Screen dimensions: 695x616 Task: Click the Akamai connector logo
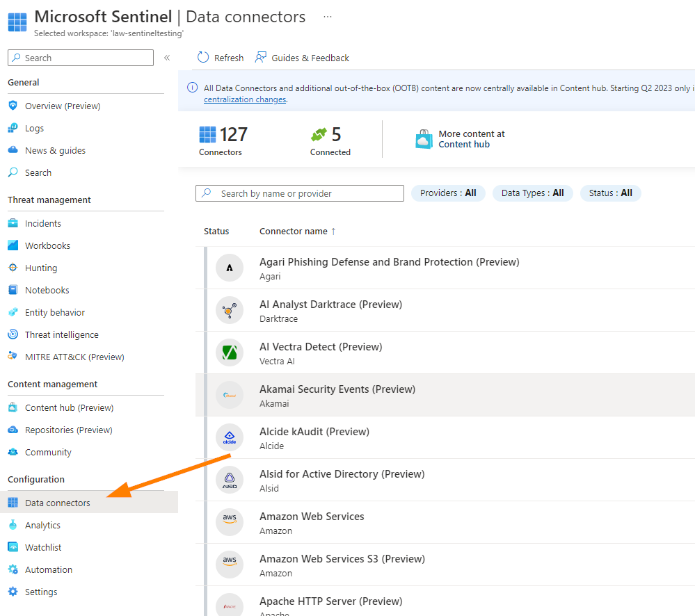point(230,395)
